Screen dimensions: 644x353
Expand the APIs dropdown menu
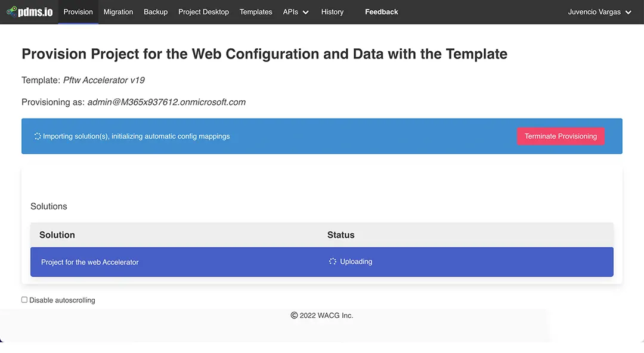[x=296, y=12]
